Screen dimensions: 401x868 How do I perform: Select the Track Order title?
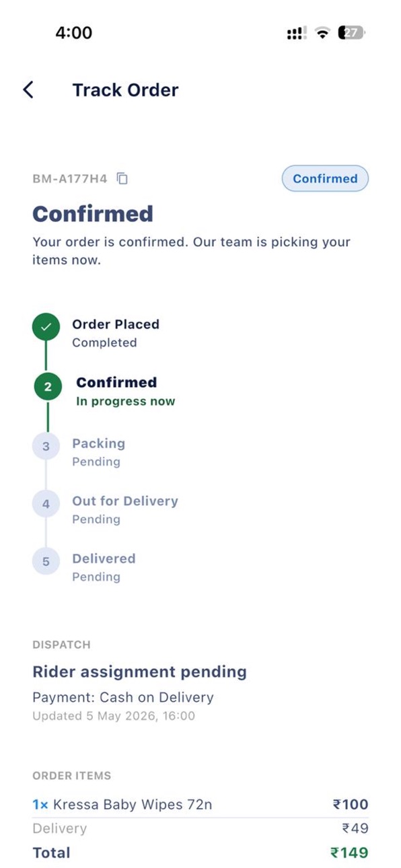tap(125, 90)
